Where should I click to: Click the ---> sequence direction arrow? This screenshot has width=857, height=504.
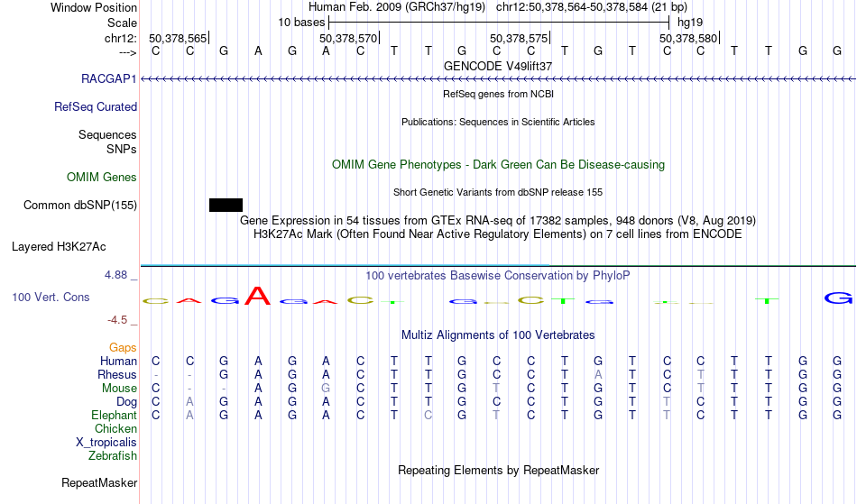pyautogui.click(x=128, y=52)
